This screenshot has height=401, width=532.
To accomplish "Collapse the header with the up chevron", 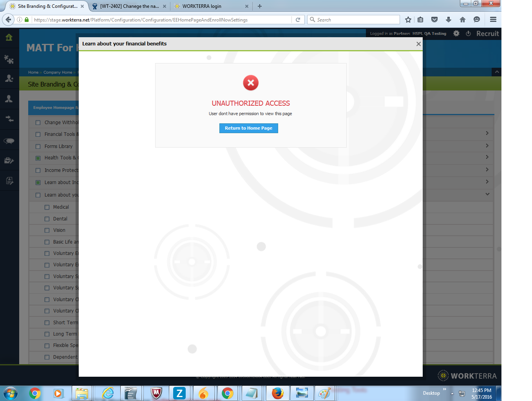I will pyautogui.click(x=497, y=72).
